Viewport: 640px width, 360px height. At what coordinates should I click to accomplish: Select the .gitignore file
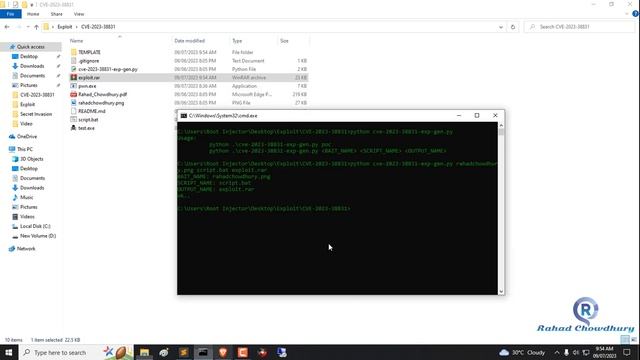(89, 61)
